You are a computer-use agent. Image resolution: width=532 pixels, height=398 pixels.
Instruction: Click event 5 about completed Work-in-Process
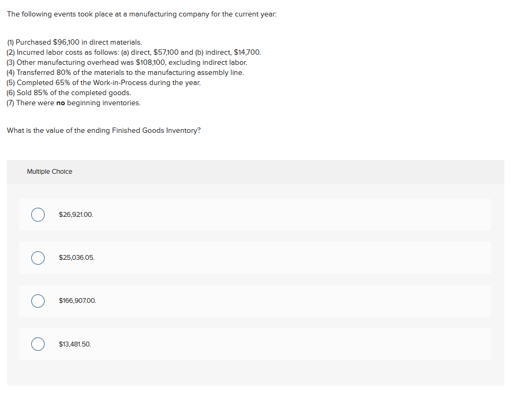point(104,82)
